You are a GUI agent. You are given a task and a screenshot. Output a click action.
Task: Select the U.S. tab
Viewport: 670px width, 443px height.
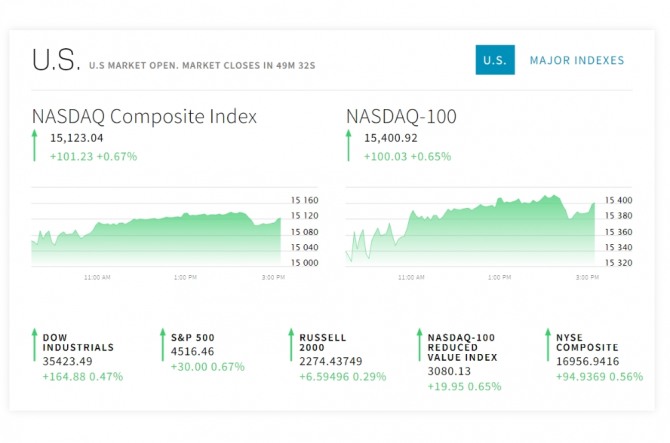click(x=494, y=60)
